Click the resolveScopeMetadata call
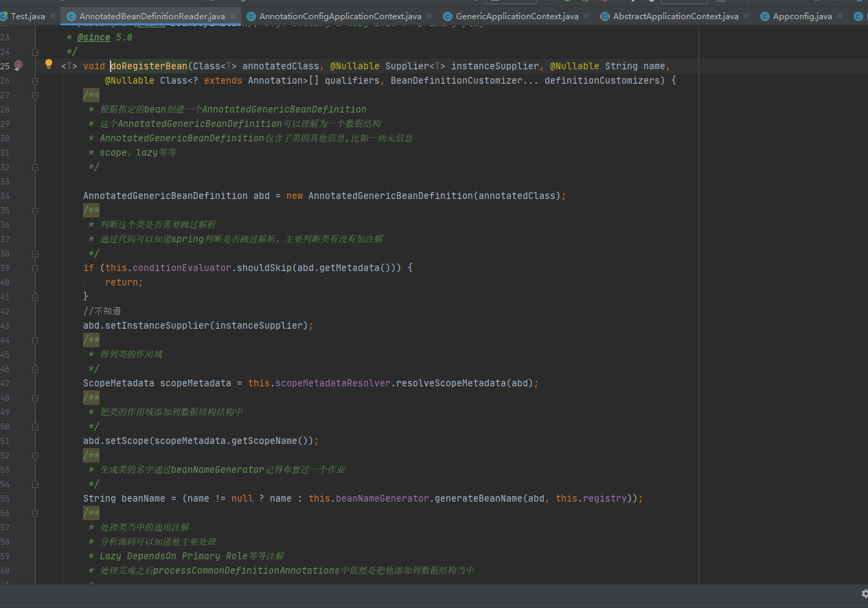Viewport: 868px width, 608px height. pyautogui.click(x=451, y=383)
